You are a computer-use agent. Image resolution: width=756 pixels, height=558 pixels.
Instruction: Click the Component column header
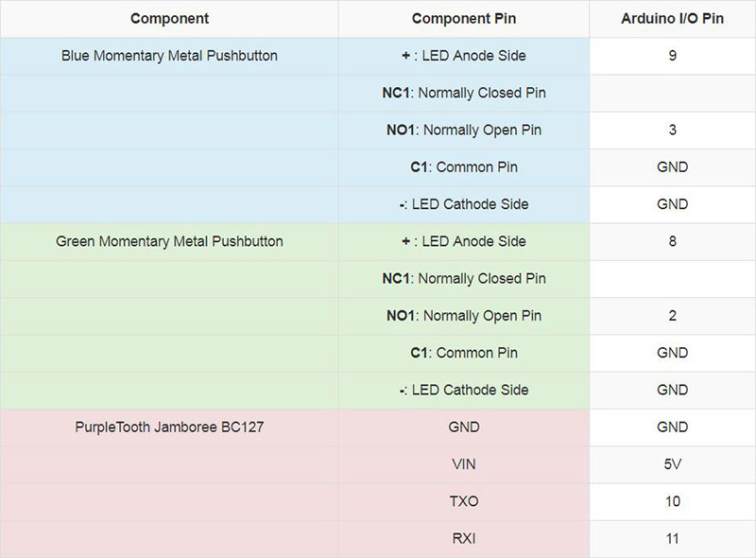[x=169, y=19]
